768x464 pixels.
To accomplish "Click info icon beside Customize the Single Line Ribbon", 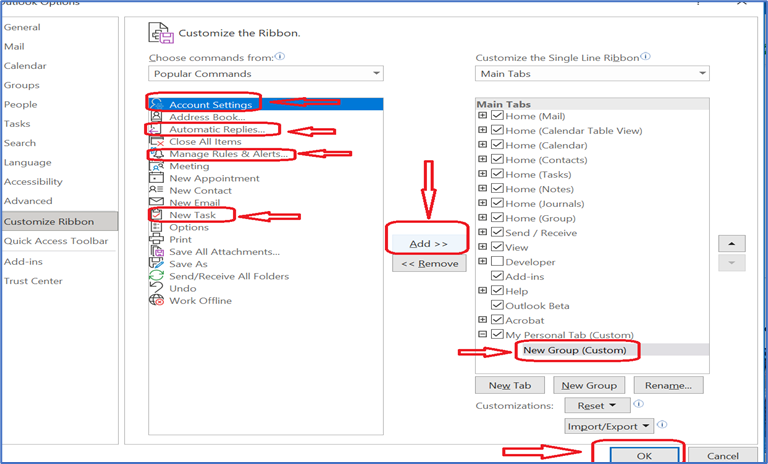I will (646, 56).
